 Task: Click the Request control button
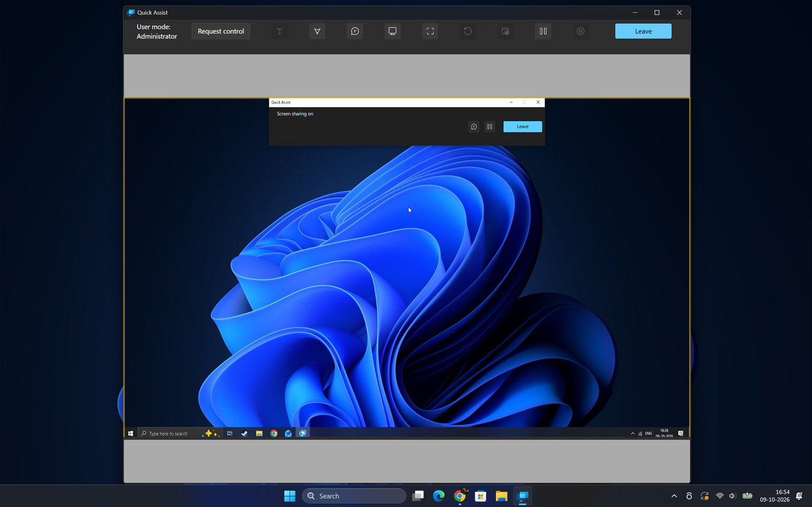[220, 31]
